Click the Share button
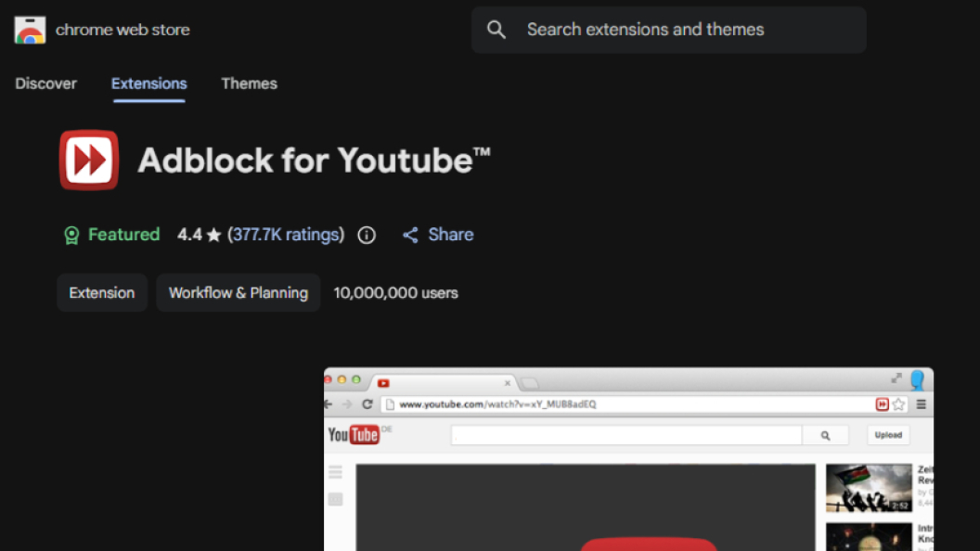Image resolution: width=980 pixels, height=551 pixels. (438, 235)
